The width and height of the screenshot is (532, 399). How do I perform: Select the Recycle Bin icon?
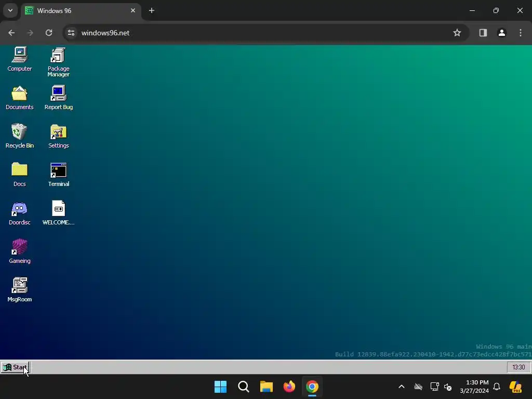click(x=19, y=136)
